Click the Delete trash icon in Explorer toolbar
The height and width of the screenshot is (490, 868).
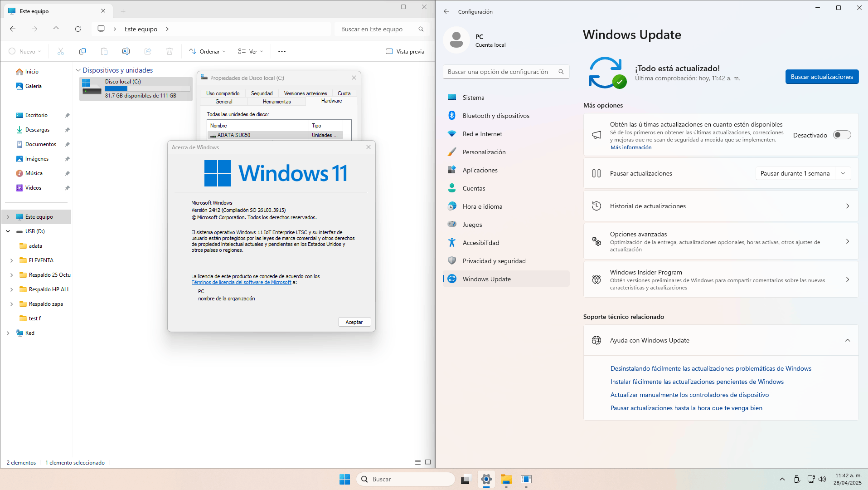point(170,52)
